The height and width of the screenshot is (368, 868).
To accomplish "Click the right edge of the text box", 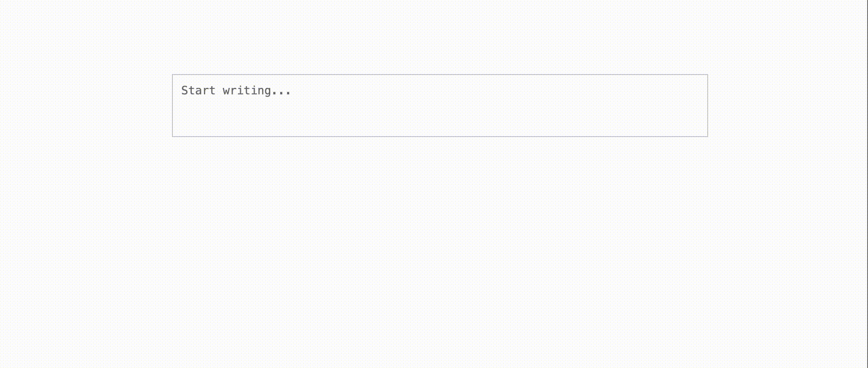I will pyautogui.click(x=707, y=106).
